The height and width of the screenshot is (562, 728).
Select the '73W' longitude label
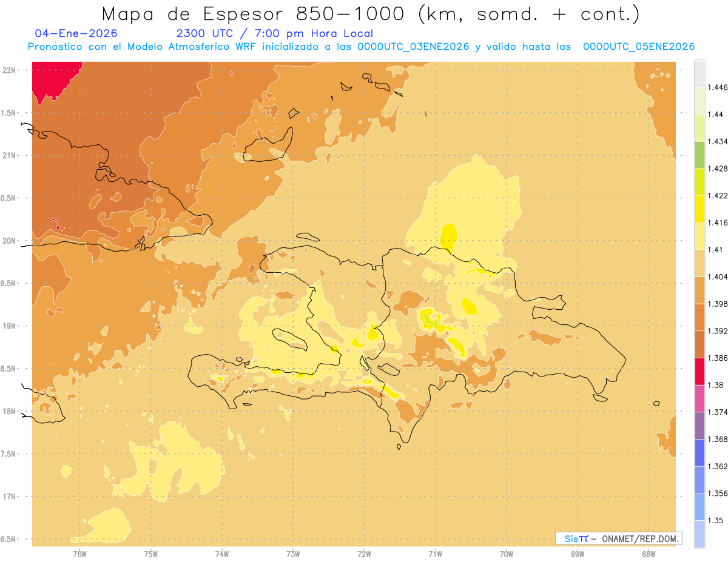click(x=293, y=554)
